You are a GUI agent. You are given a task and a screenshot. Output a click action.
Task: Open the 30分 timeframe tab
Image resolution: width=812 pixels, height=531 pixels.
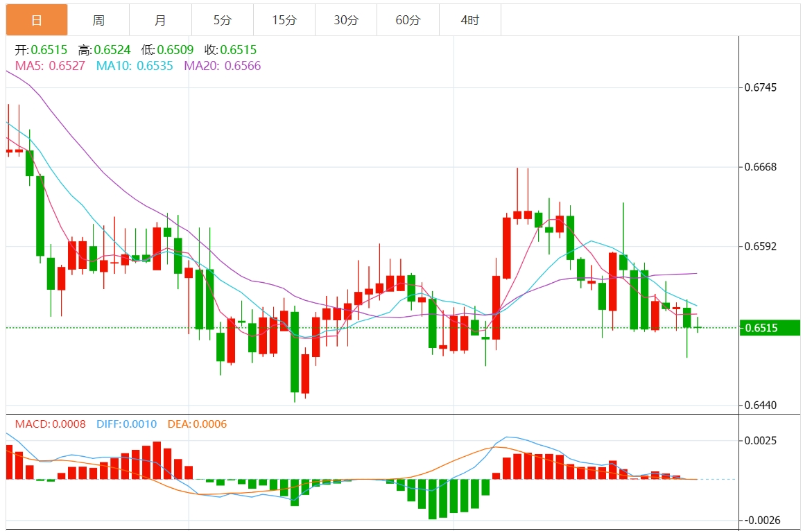[346, 20]
